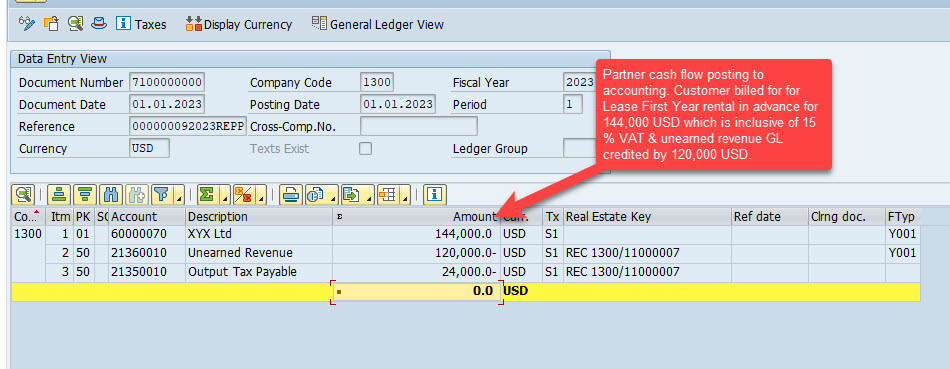
Task: Sort descending using the ALV toolbar icon
Action: 84,194
